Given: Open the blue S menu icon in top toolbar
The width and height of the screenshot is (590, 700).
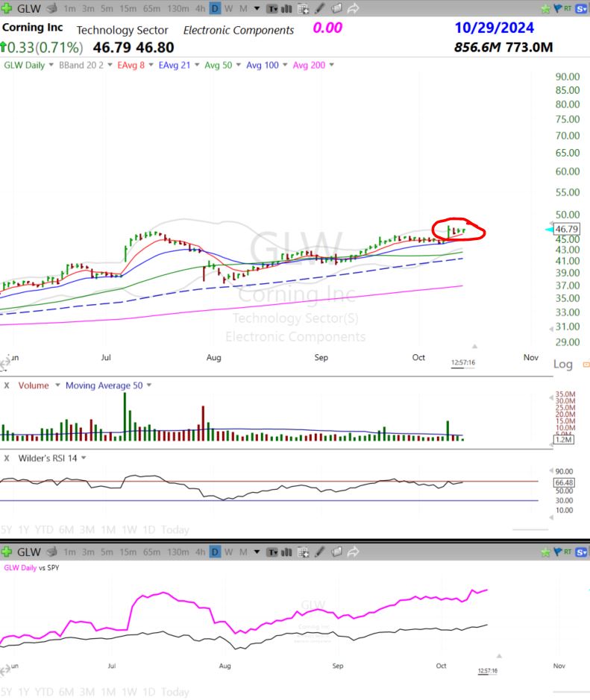Looking at the screenshot, I should tap(581, 8).
